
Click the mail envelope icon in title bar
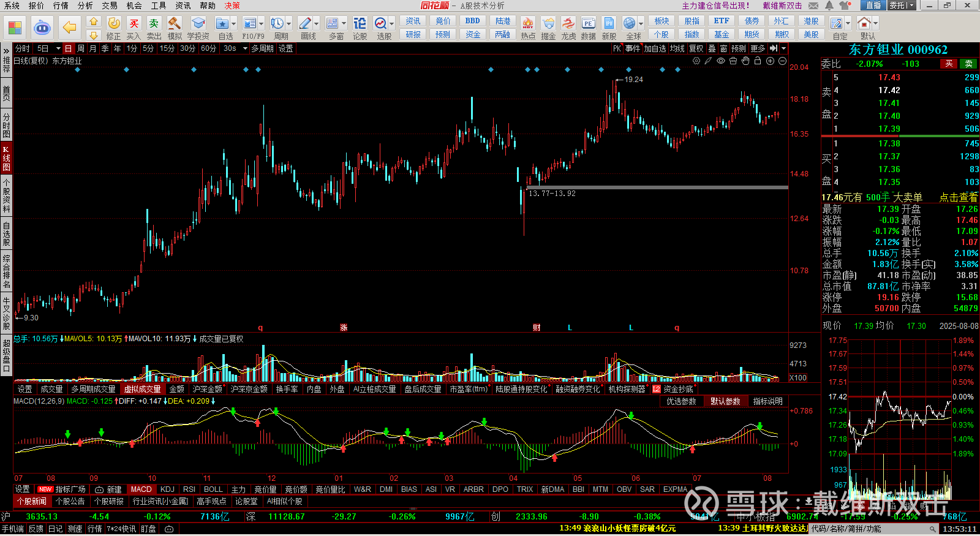click(813, 6)
